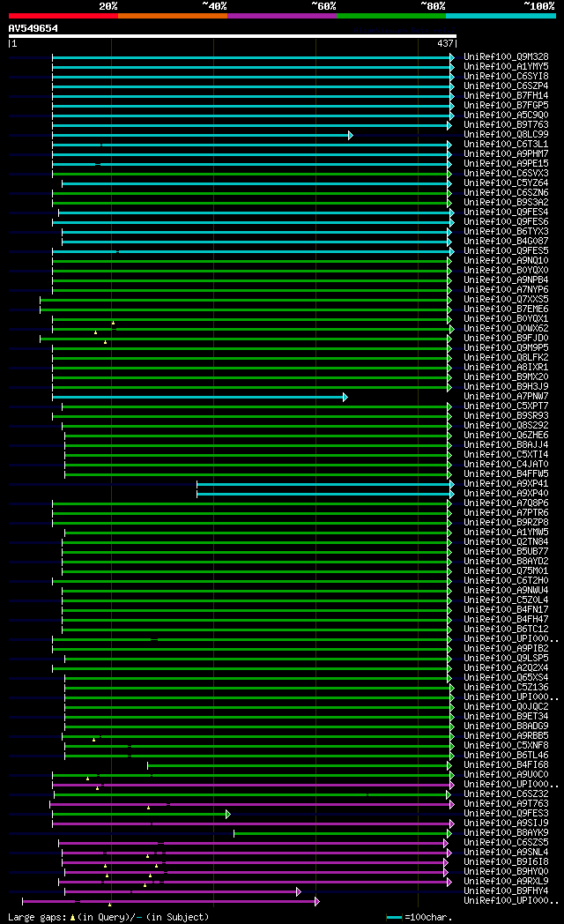Click the UniRef100_B4FFW5 label
Screen dimensions: 564x924
[506, 474]
